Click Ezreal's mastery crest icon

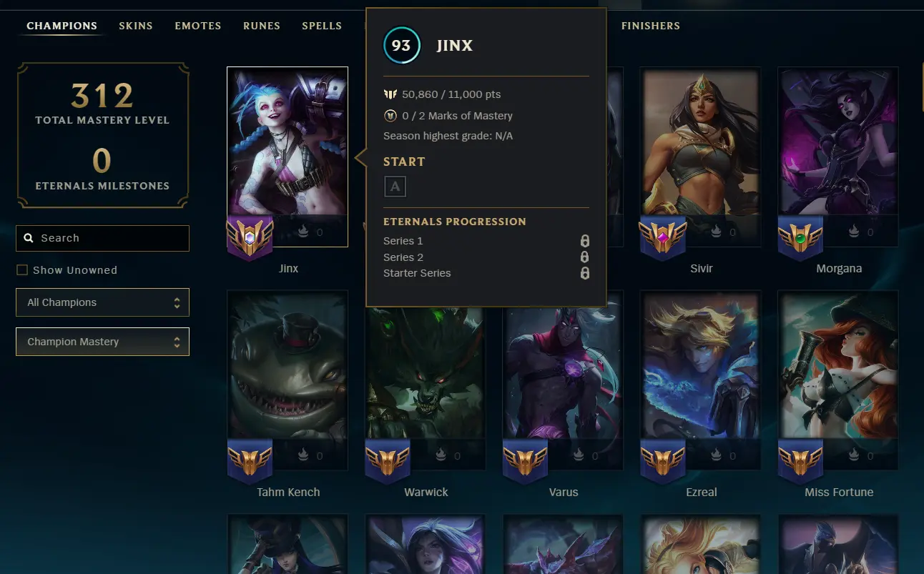pos(663,461)
